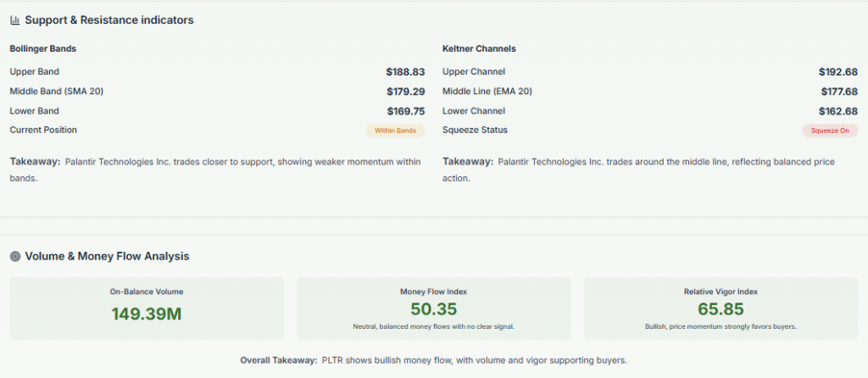Click the Middle Line EMA 20 value $177.68
Viewport: 868px width, 378px height.
(838, 92)
